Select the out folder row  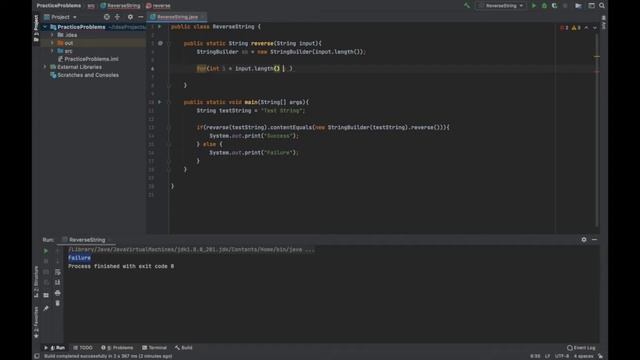click(93, 43)
